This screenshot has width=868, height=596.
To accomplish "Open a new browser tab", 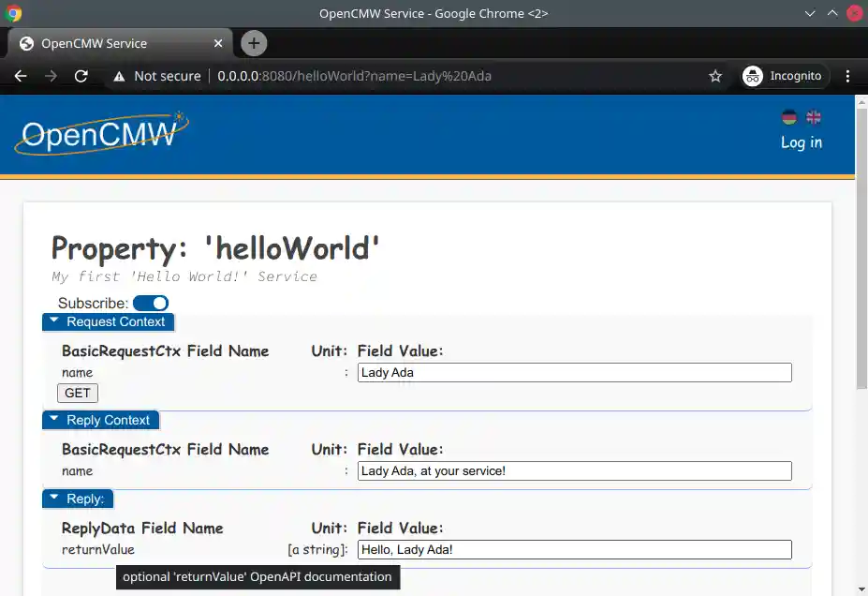I will click(x=253, y=43).
